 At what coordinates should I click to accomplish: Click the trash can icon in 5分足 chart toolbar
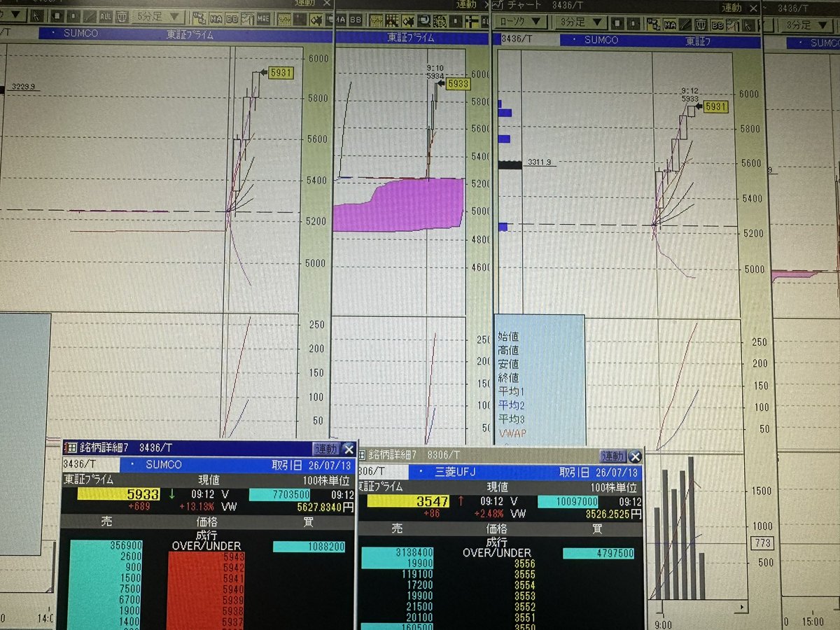pyautogui.click(x=122, y=16)
